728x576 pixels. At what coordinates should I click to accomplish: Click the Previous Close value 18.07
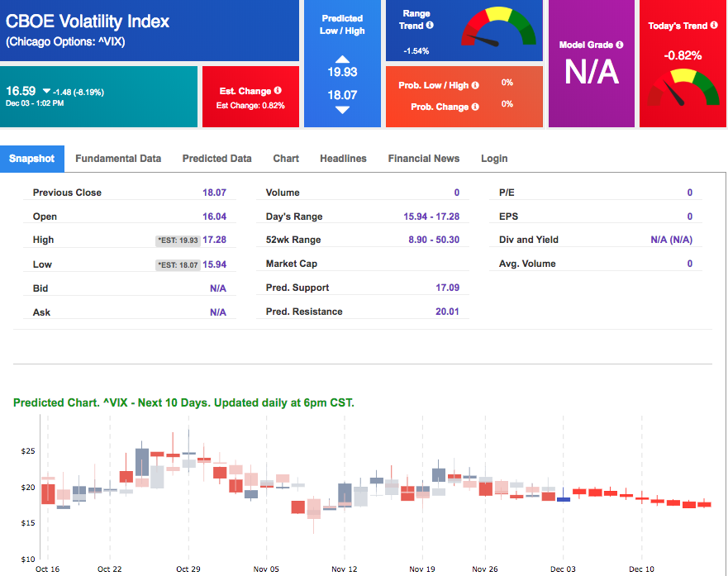click(x=215, y=193)
